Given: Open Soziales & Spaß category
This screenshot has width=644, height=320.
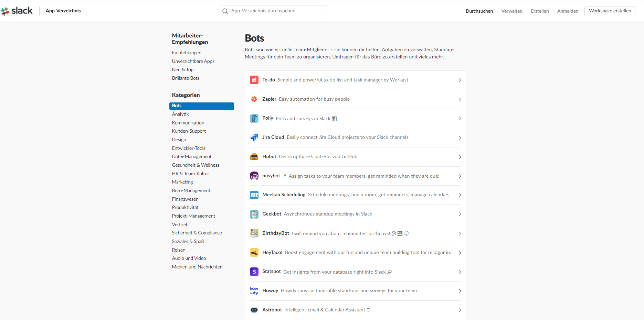Looking at the screenshot, I should pos(188,241).
